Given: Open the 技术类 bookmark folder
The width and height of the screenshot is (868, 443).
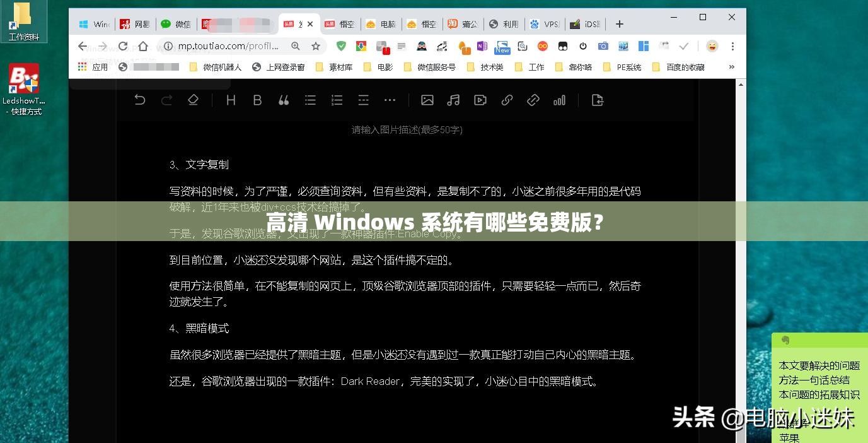Looking at the screenshot, I should [485, 67].
